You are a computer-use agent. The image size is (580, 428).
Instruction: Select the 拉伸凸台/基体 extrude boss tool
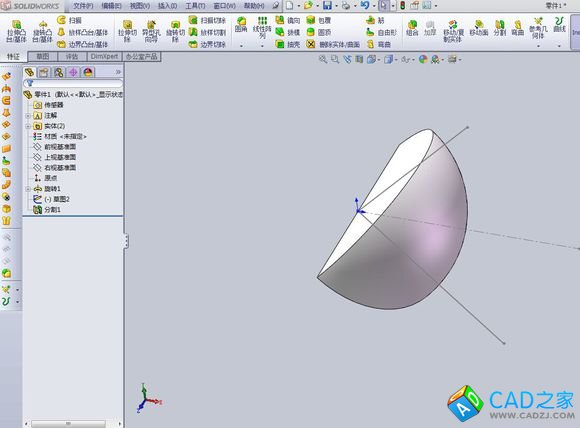(16, 32)
